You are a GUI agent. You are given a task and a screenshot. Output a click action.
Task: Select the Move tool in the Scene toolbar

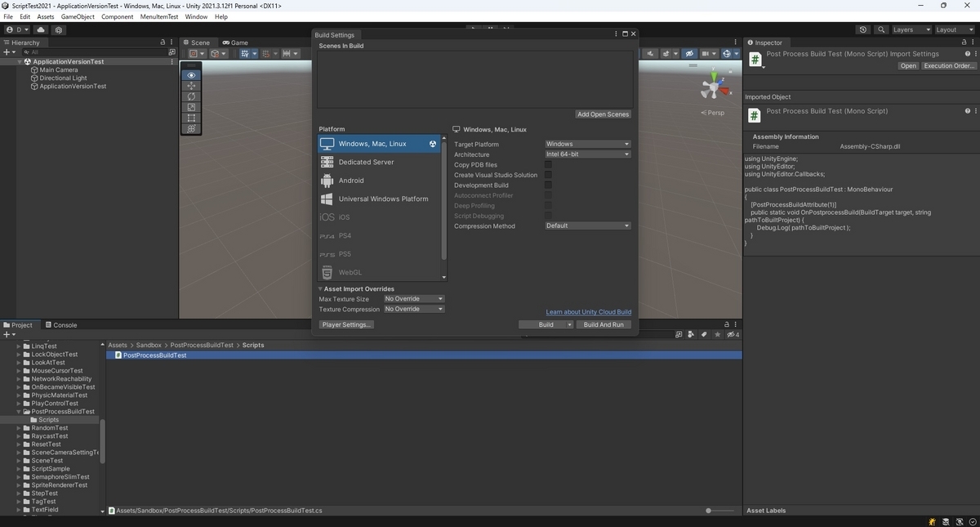pyautogui.click(x=191, y=86)
